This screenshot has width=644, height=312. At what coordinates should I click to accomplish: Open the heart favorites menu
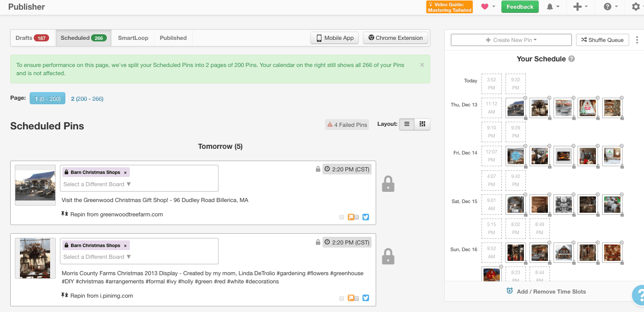point(488,7)
